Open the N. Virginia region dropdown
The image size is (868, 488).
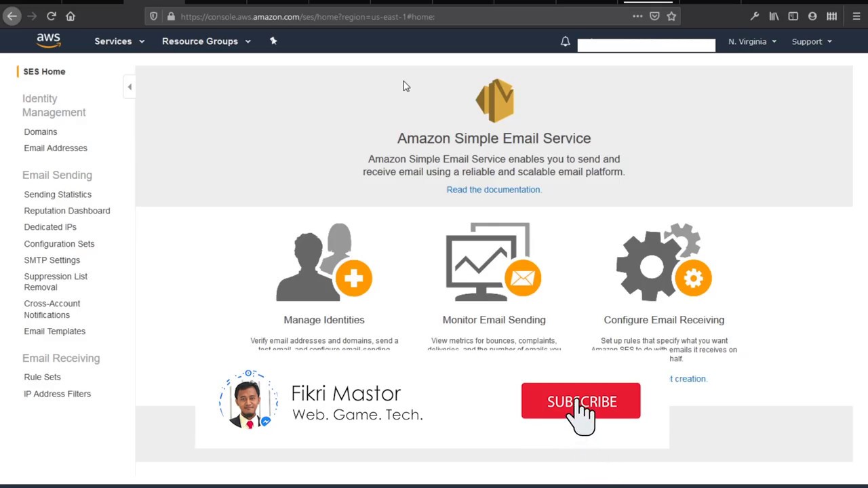tap(752, 41)
